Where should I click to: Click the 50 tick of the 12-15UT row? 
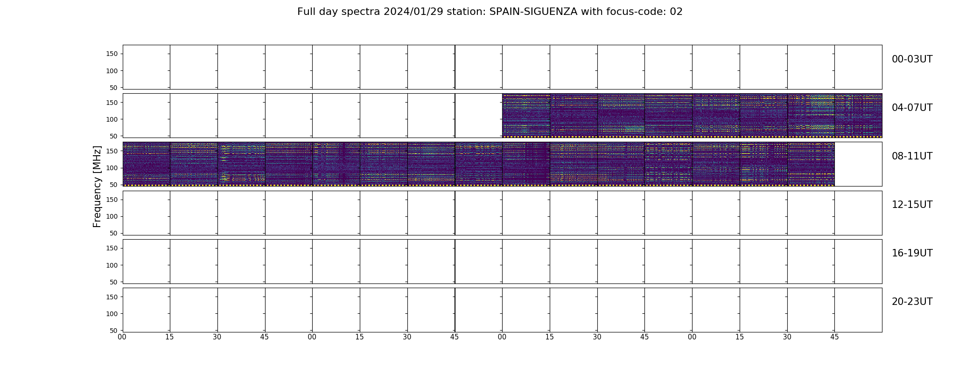(x=114, y=233)
